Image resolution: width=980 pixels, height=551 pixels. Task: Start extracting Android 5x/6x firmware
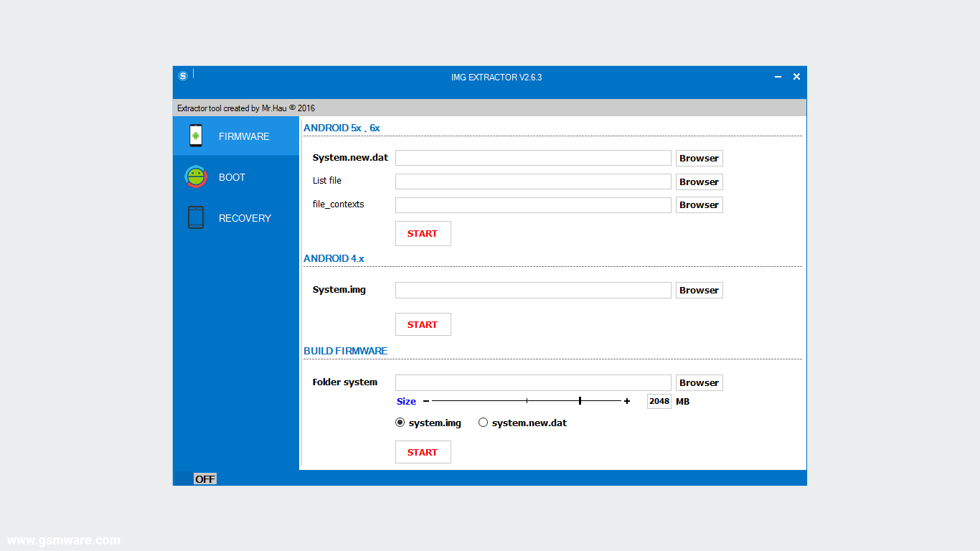(423, 233)
